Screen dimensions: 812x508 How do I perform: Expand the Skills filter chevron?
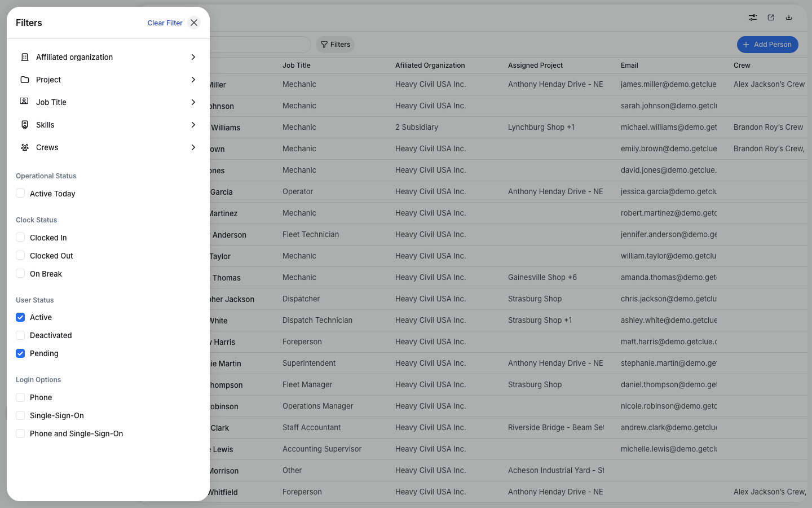[193, 125]
